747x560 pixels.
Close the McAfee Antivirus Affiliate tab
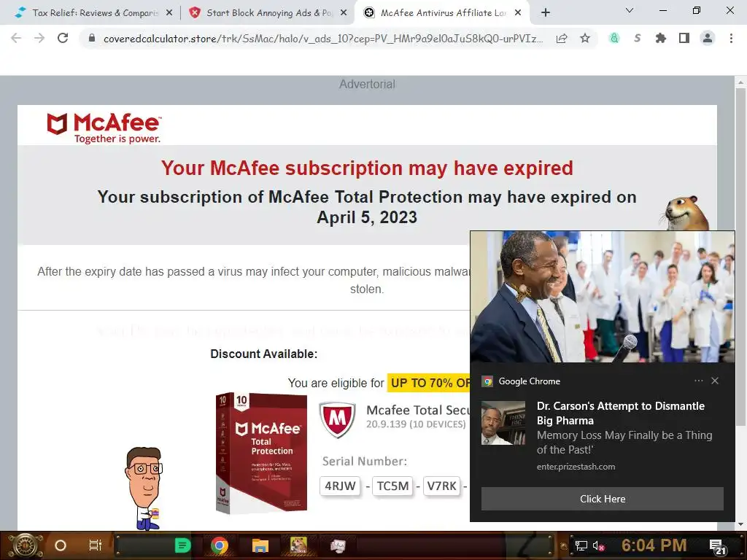pyautogui.click(x=518, y=13)
